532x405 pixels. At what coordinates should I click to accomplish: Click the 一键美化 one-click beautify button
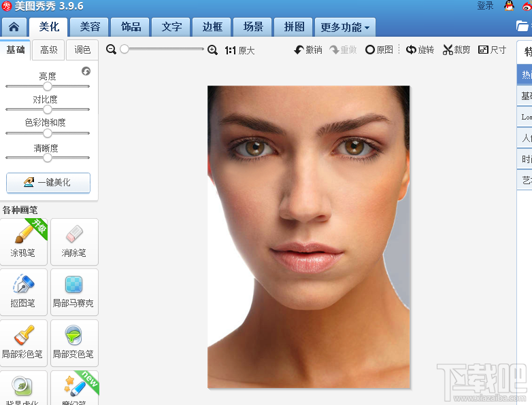[x=48, y=183]
